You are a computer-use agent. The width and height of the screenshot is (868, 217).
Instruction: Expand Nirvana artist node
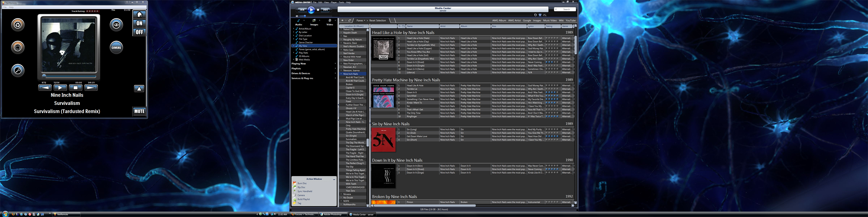[x=341, y=194]
